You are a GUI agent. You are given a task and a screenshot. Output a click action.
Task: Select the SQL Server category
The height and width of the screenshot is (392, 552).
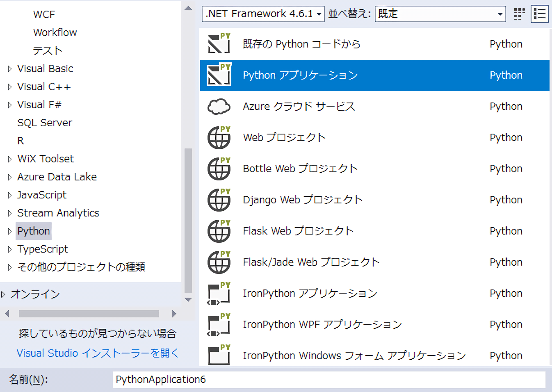pos(45,123)
